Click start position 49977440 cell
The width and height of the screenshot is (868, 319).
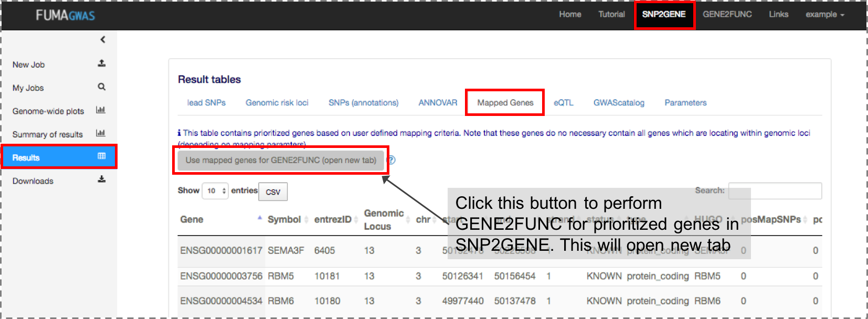point(463,301)
